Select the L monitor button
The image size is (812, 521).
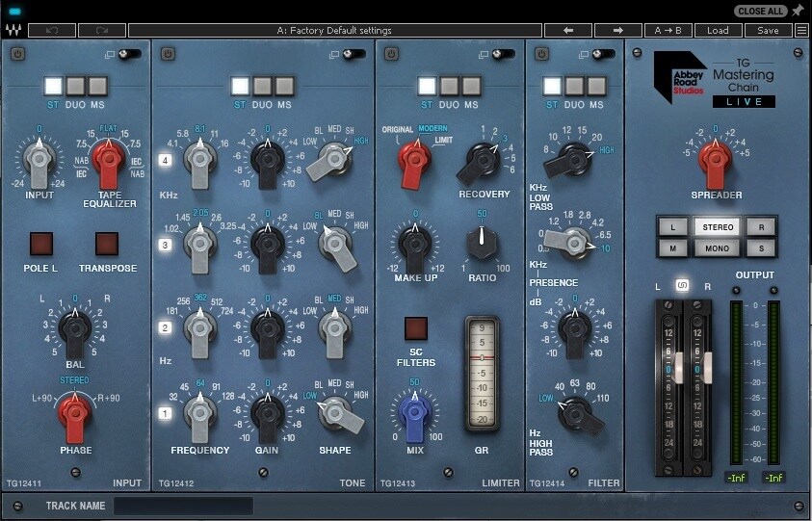672,227
